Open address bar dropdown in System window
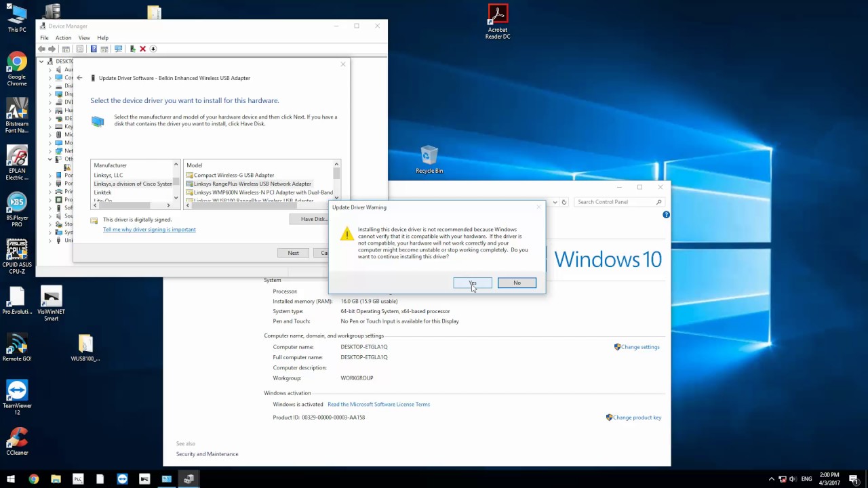This screenshot has height=488, width=868. (x=555, y=202)
